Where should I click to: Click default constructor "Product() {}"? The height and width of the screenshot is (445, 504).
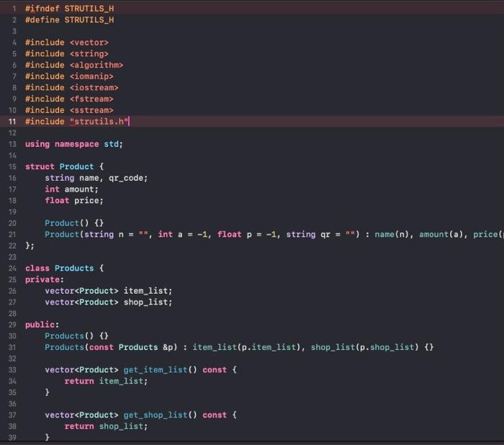point(74,223)
